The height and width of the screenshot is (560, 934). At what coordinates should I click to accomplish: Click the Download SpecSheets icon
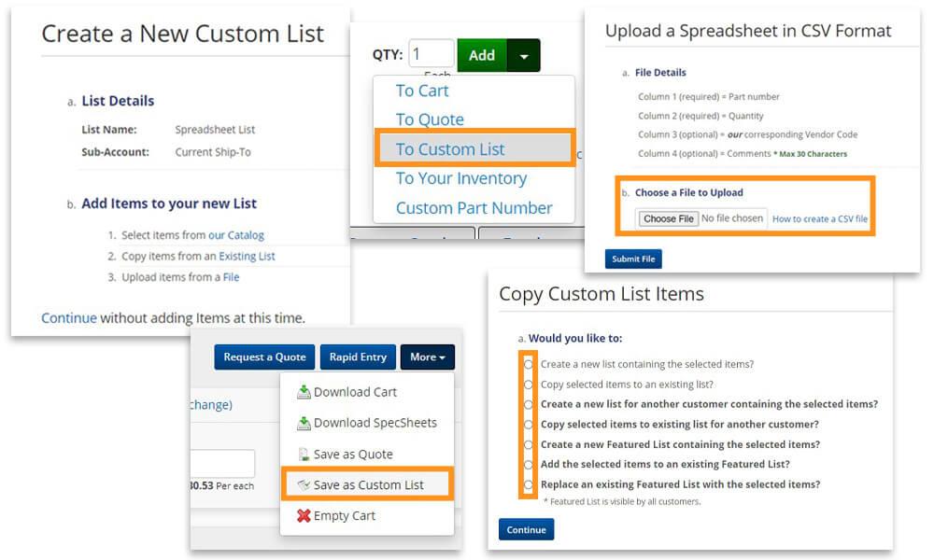[304, 423]
